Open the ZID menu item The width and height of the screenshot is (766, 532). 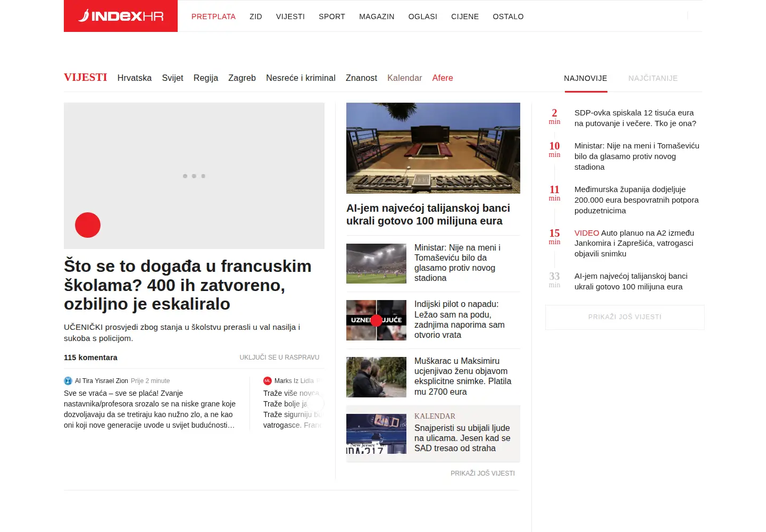256,16
